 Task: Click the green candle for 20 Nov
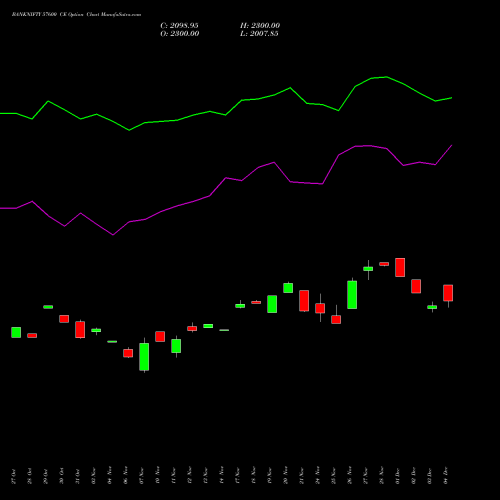click(288, 288)
